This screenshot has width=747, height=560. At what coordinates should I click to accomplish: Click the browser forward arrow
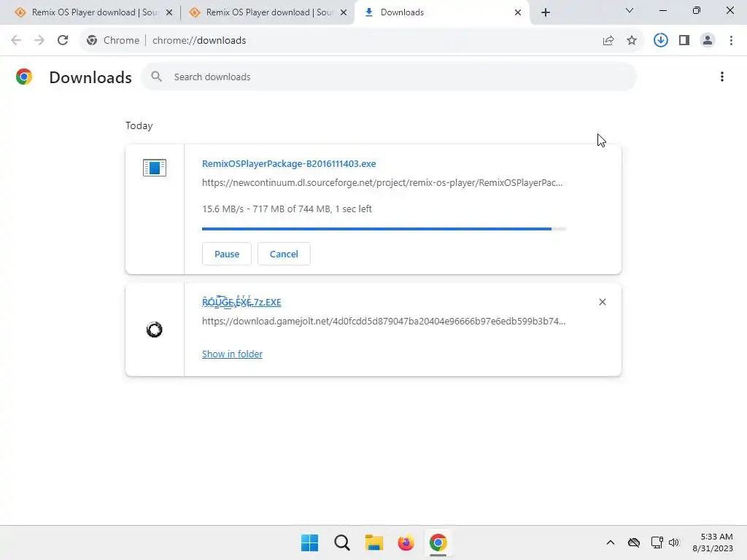pyautogui.click(x=39, y=40)
